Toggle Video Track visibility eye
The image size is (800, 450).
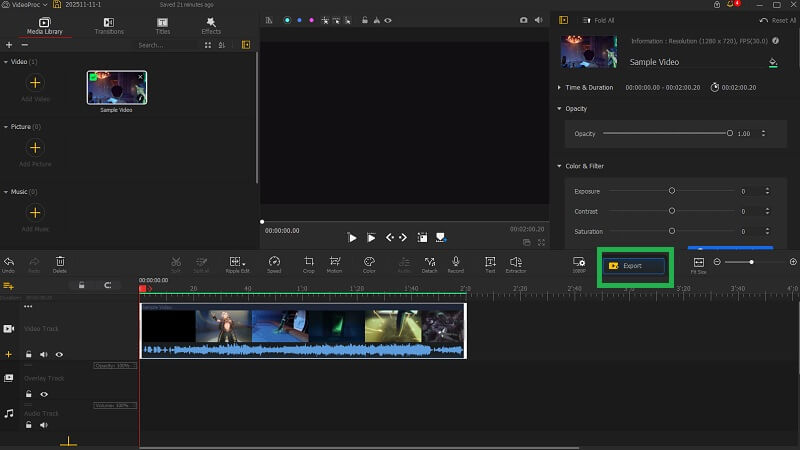click(59, 354)
